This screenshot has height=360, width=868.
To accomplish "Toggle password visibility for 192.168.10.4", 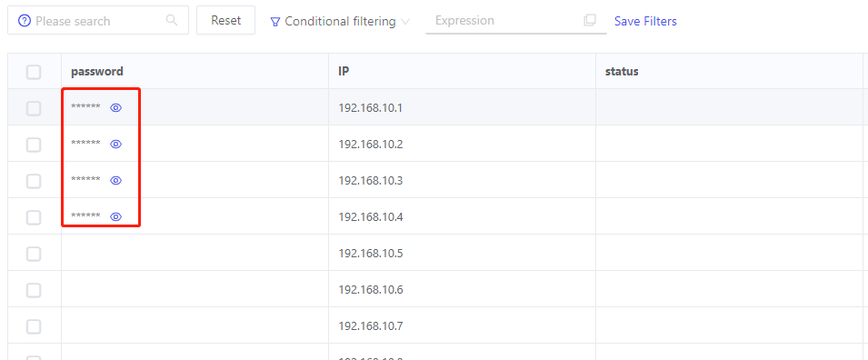I will 115,216.
